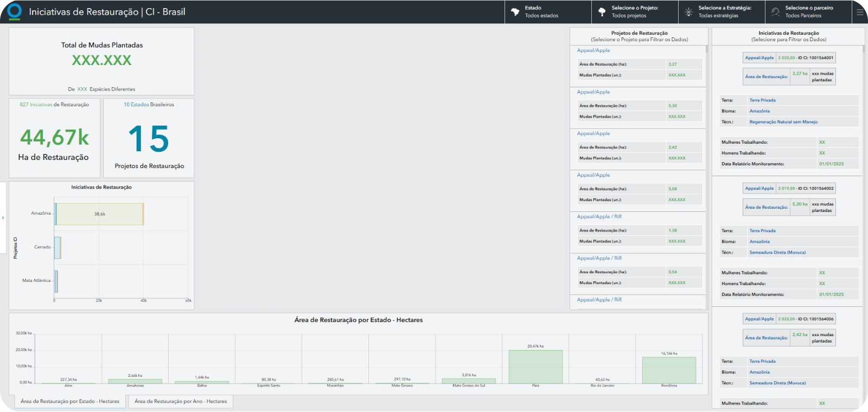Click the Amazônia bar labeled 38,6k
868x412 pixels.
click(99, 214)
